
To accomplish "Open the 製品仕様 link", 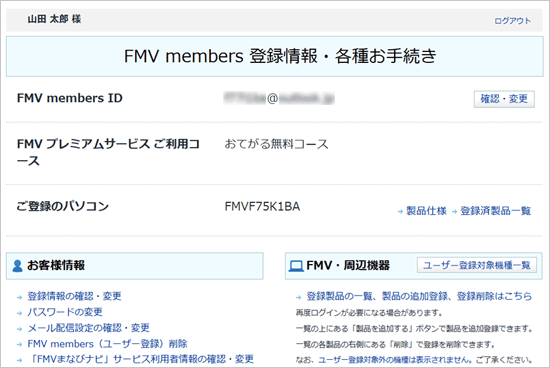I will click(x=426, y=211).
